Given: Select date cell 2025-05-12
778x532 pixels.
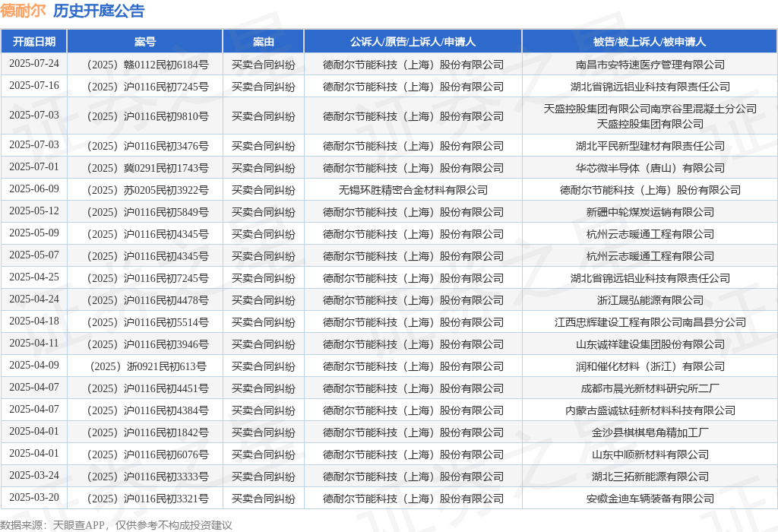Looking at the screenshot, I should coord(33,211).
